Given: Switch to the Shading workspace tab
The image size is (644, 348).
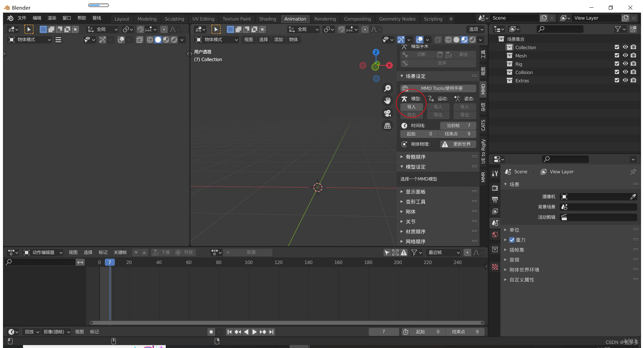Looking at the screenshot, I should coord(267,19).
